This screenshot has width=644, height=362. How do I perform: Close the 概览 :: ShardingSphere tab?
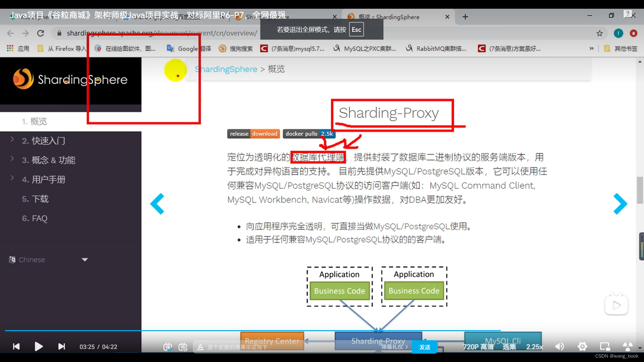pos(447,17)
